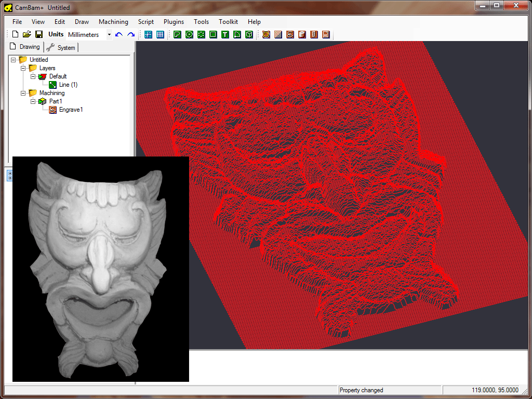This screenshot has height=399, width=532.
Task: Save the drawing using the floppy disk icon
Action: 39,34
